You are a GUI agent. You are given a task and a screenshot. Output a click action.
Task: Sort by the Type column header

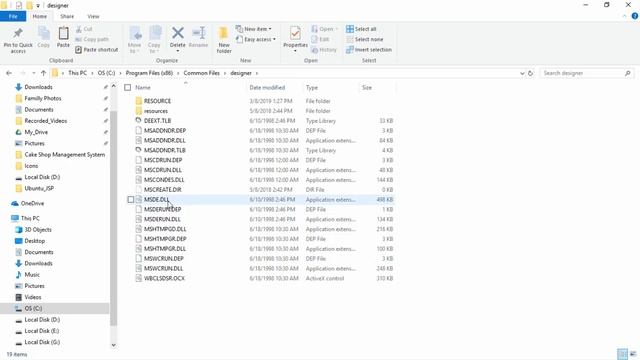[311, 88]
